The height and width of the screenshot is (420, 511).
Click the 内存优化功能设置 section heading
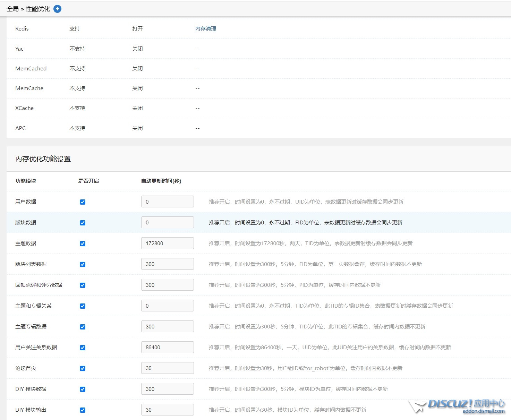[x=43, y=159]
